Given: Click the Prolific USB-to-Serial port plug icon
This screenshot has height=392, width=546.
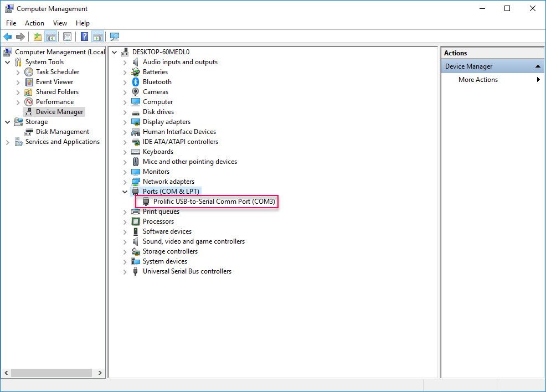Looking at the screenshot, I should click(146, 202).
